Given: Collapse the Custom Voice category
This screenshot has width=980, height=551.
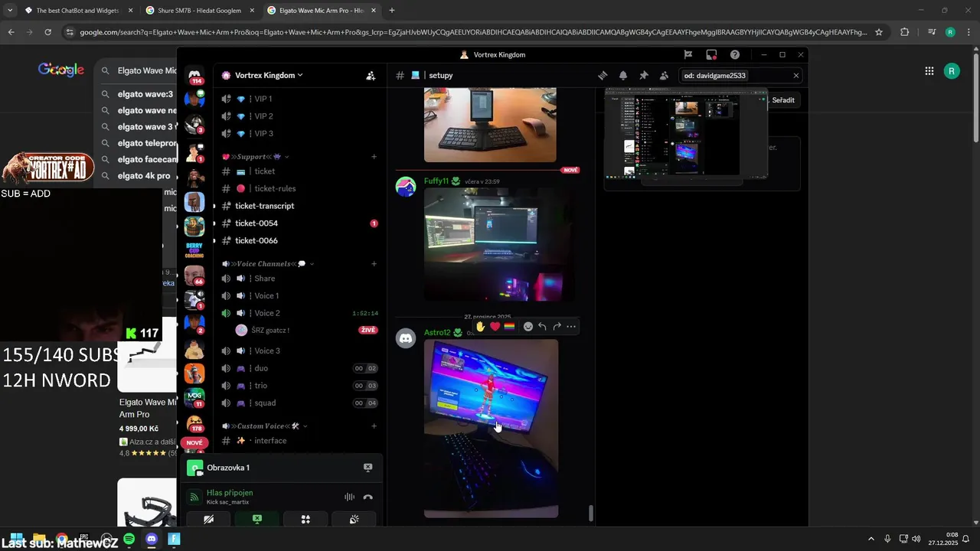Looking at the screenshot, I should (265, 426).
